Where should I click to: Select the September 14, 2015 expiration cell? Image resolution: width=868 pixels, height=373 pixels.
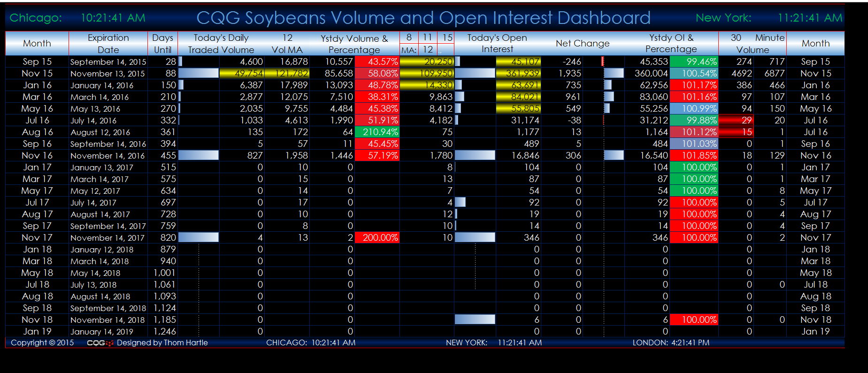click(108, 61)
